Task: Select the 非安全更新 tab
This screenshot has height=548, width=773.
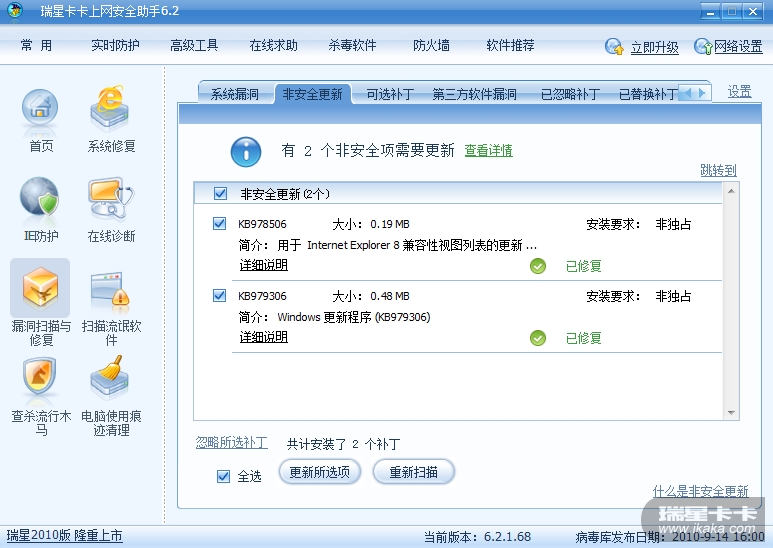Action: pos(313,94)
